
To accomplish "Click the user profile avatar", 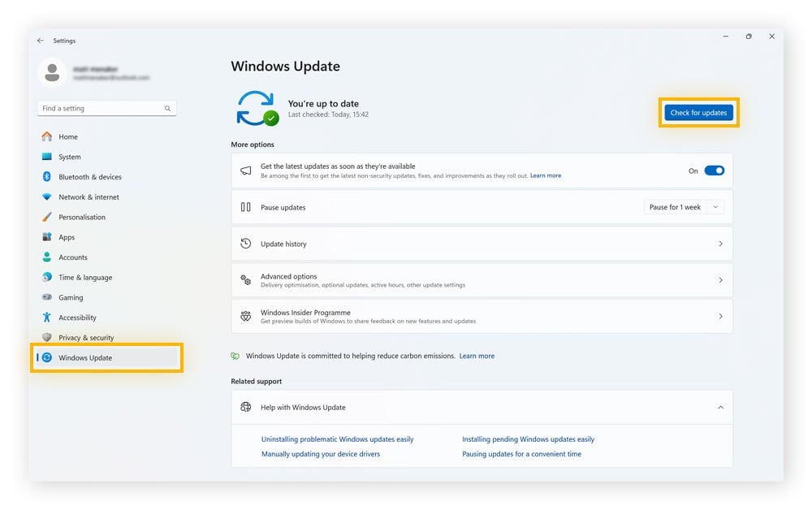I will [x=52, y=73].
